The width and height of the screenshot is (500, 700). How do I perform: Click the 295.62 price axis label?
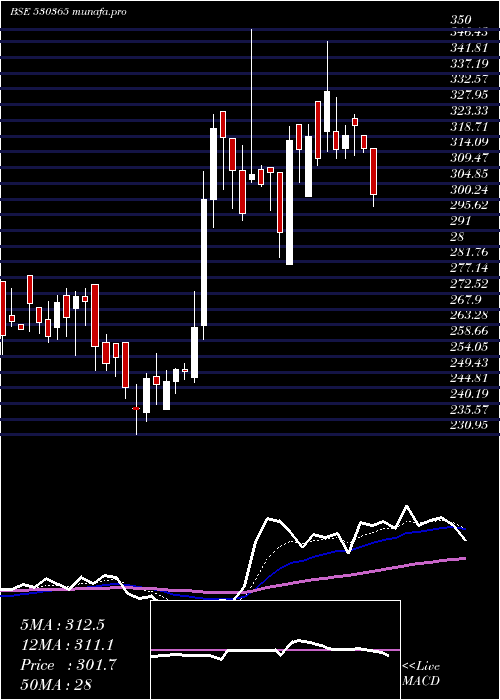click(x=468, y=205)
